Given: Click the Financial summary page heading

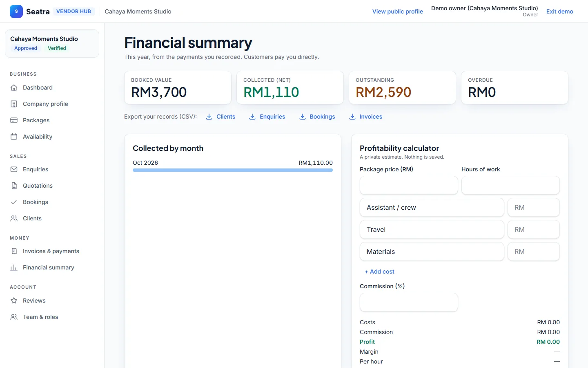Looking at the screenshot, I should tap(188, 43).
